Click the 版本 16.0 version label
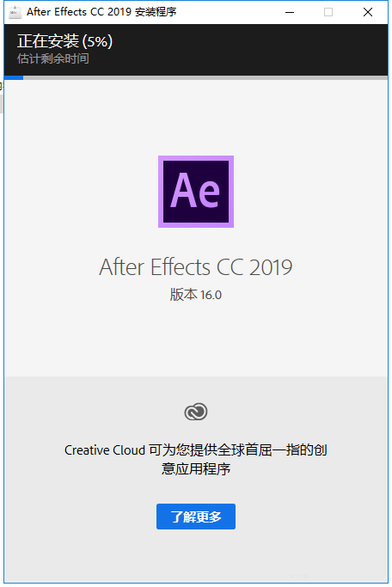 (x=195, y=295)
